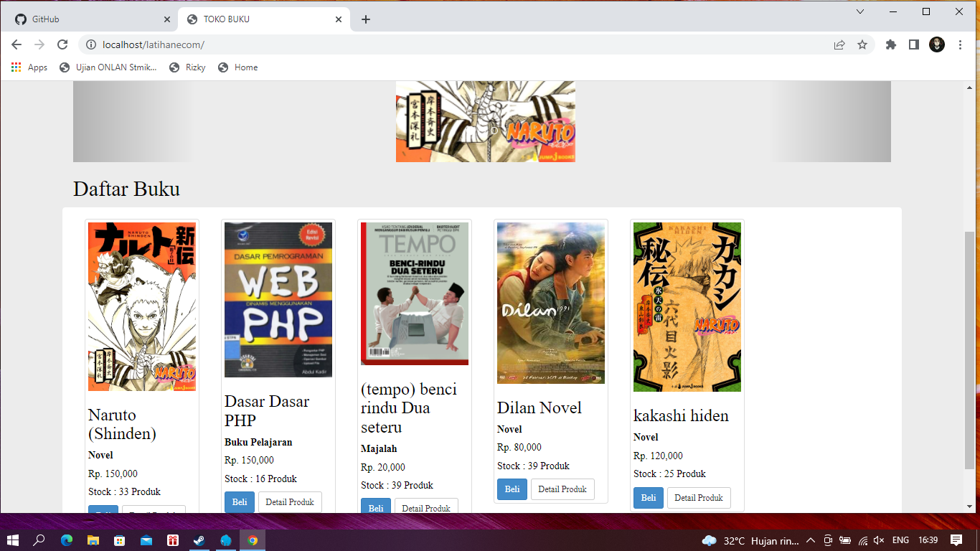View Detail Produk for Dilan Novel
980x551 pixels.
coord(562,489)
